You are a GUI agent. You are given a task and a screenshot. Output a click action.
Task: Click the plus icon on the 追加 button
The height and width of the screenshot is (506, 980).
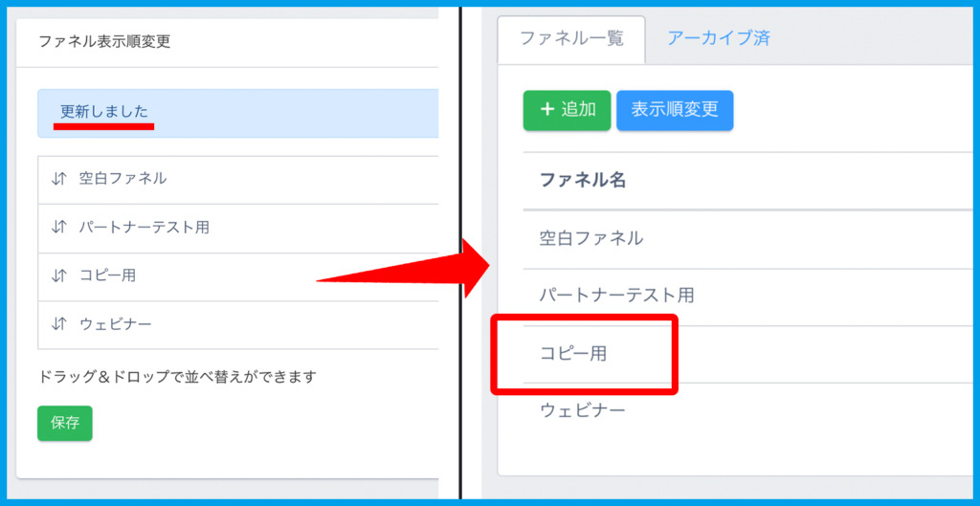(x=547, y=110)
